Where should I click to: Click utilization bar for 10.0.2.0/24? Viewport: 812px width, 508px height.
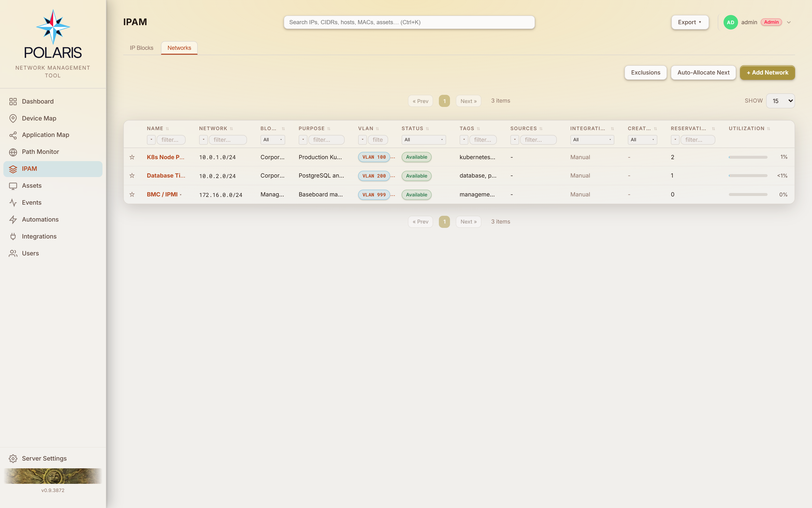tap(748, 175)
